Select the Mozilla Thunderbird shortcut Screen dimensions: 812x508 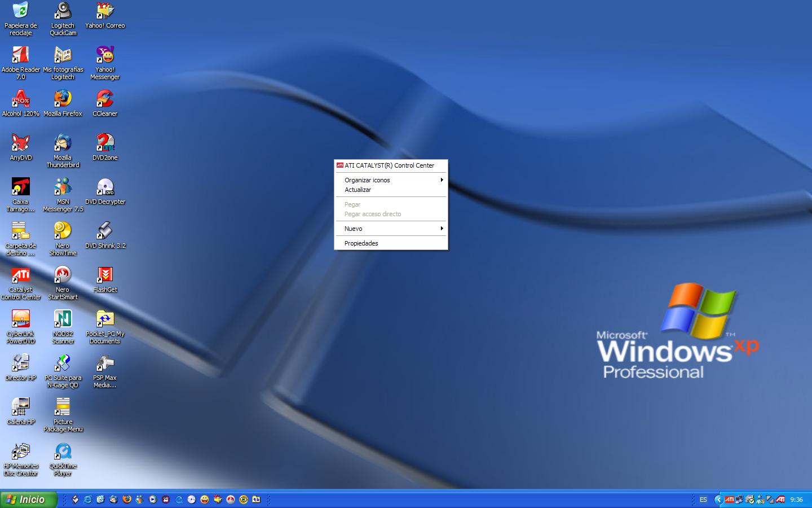point(63,143)
